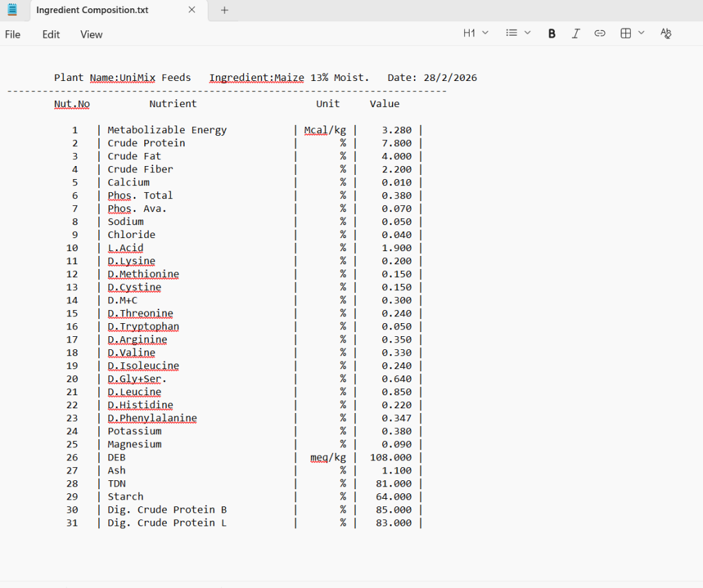Open the Edit menu
The image size is (703, 588).
point(51,34)
